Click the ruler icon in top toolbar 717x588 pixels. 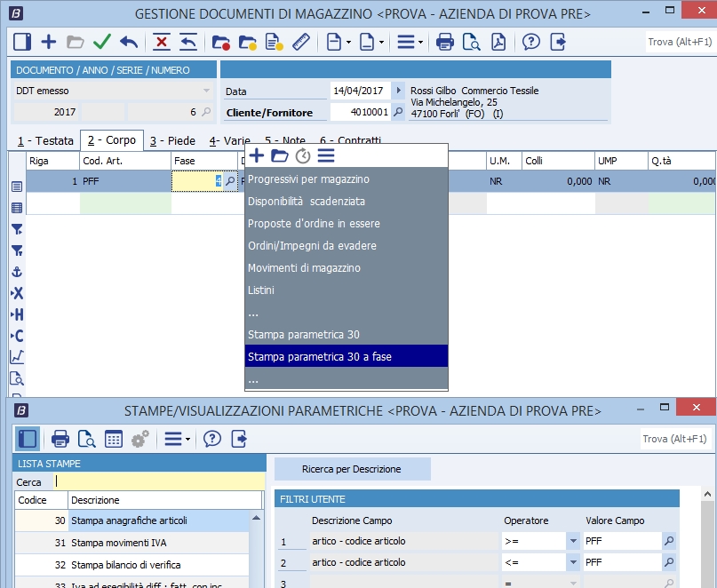[x=299, y=42]
